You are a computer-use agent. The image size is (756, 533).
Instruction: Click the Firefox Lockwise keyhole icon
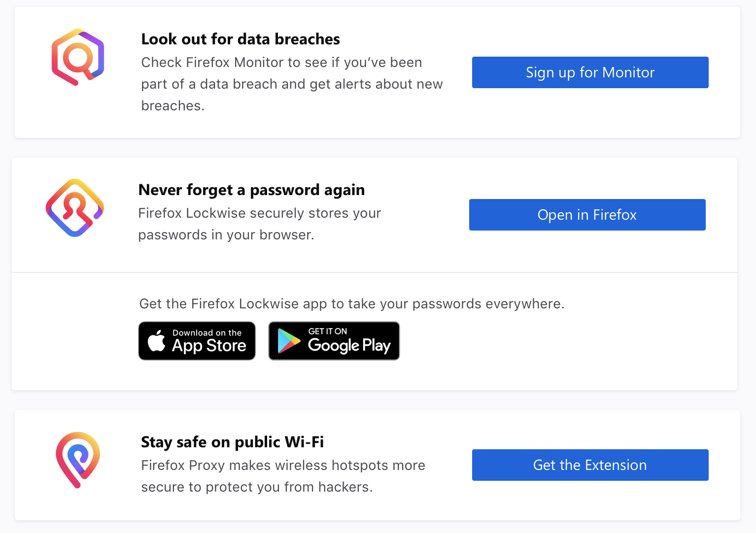coord(75,207)
